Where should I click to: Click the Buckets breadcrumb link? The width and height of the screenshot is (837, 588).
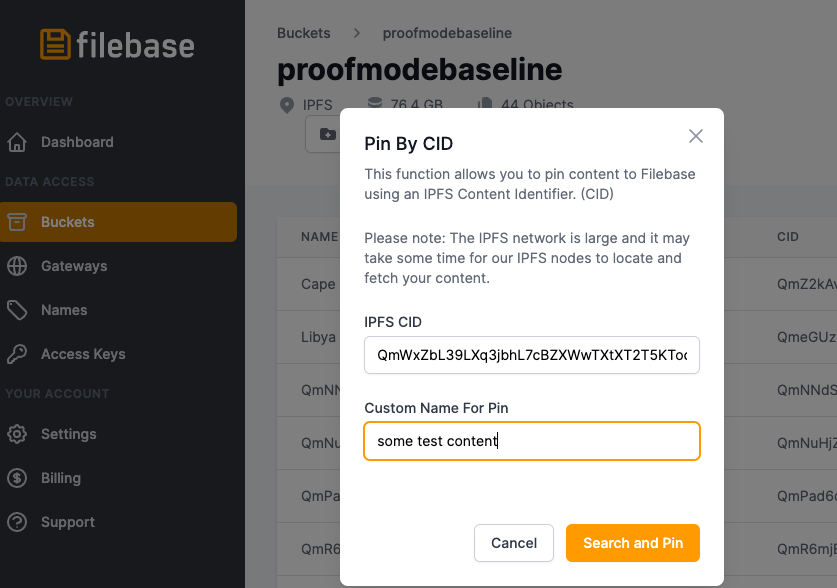tap(303, 33)
